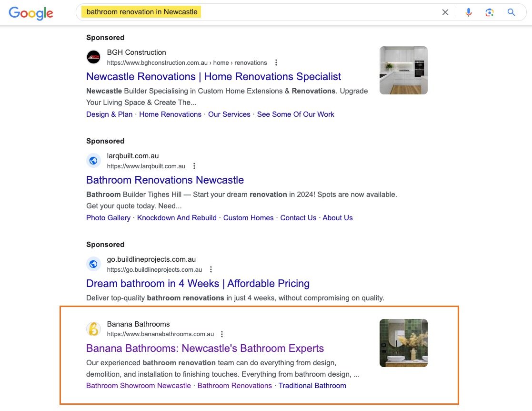Image resolution: width=532 pixels, height=411 pixels.
Task: Open Bathroom Renovations Newcastle headline link
Action: 165,180
